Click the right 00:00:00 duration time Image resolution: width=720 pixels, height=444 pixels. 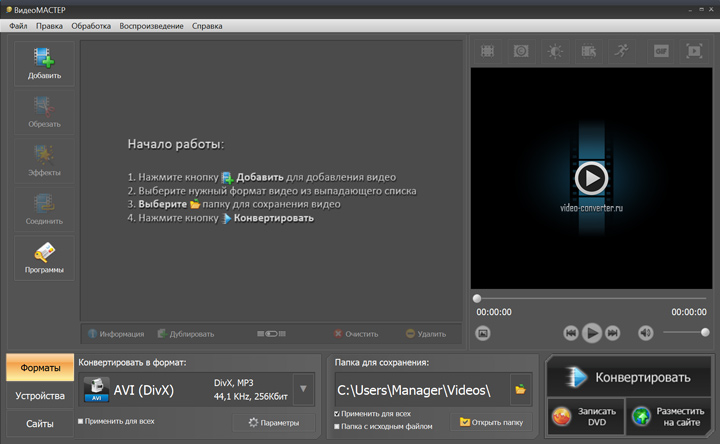[x=689, y=312]
